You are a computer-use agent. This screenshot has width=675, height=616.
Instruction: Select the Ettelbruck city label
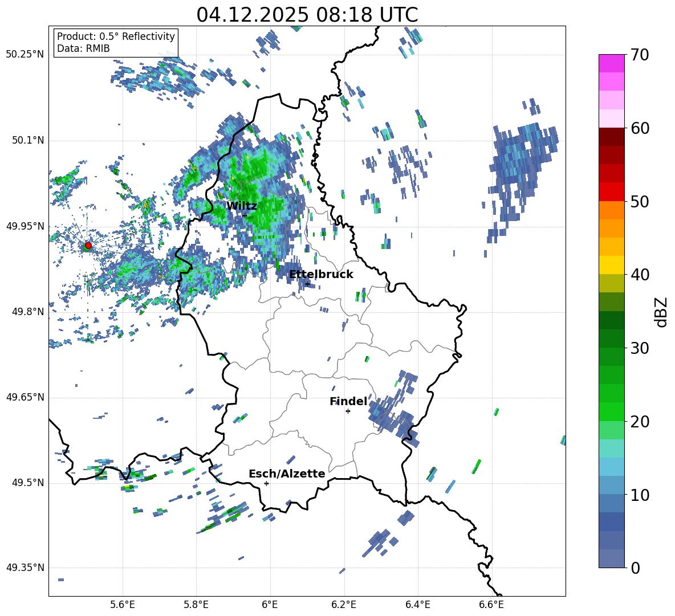pyautogui.click(x=321, y=275)
